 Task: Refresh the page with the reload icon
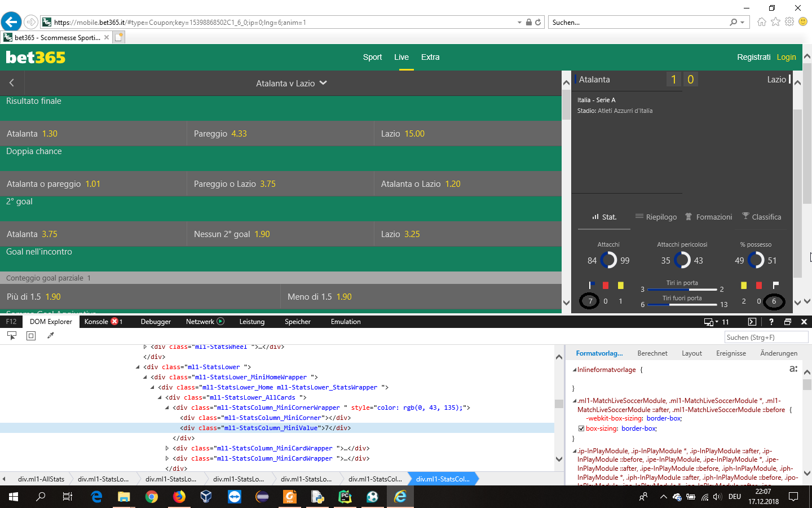(x=538, y=22)
